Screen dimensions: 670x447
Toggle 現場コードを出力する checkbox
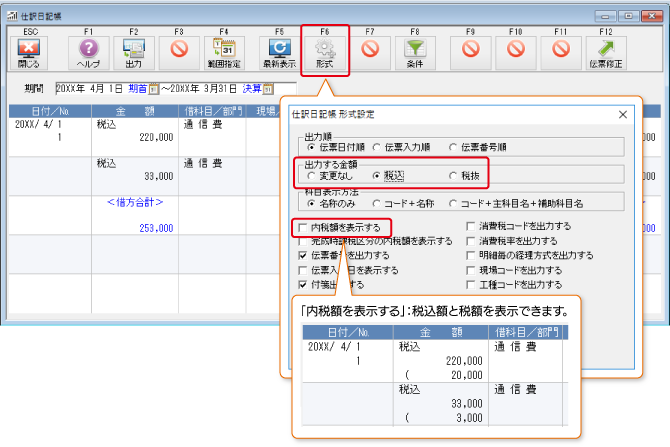470,270
